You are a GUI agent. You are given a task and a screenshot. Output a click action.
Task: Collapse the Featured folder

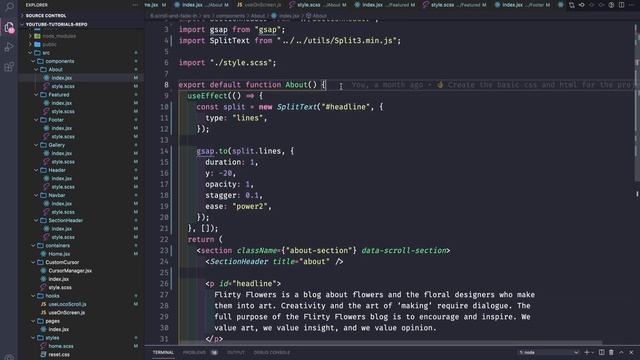pyautogui.click(x=36, y=95)
